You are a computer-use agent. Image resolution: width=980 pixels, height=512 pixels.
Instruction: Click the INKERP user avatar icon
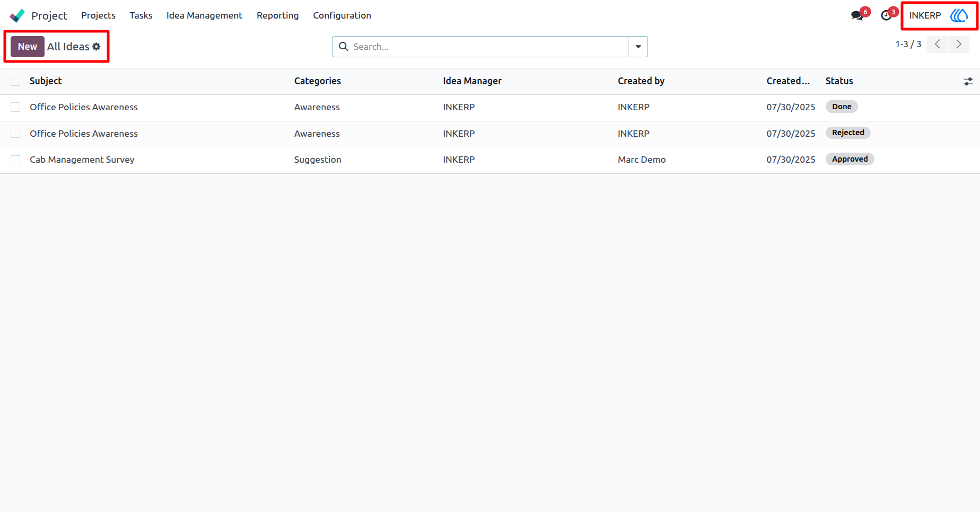[x=959, y=15]
